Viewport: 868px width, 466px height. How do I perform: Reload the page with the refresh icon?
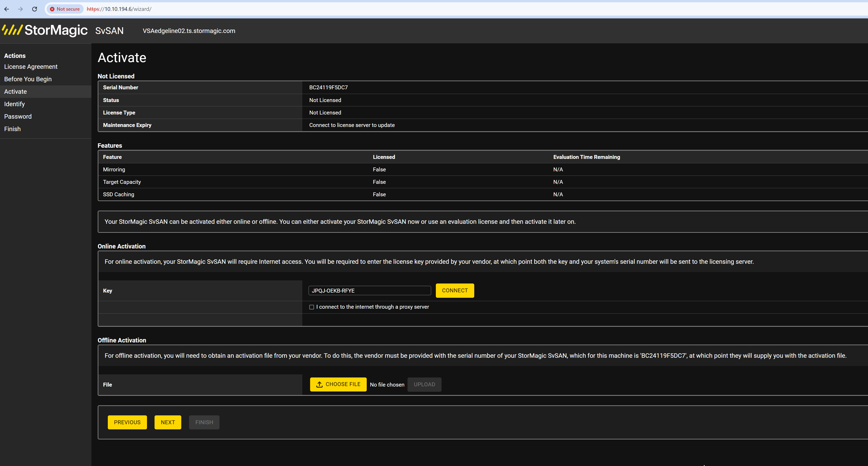[x=34, y=9]
